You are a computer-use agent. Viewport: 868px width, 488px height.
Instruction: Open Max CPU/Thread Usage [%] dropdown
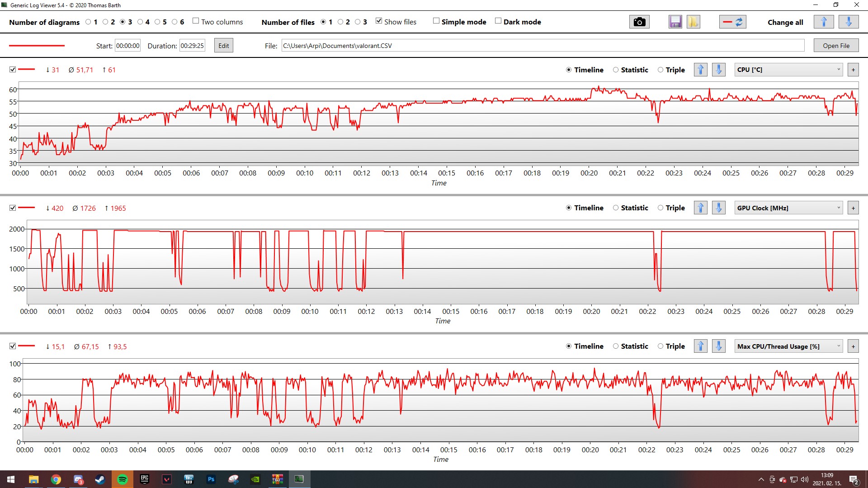(x=788, y=346)
